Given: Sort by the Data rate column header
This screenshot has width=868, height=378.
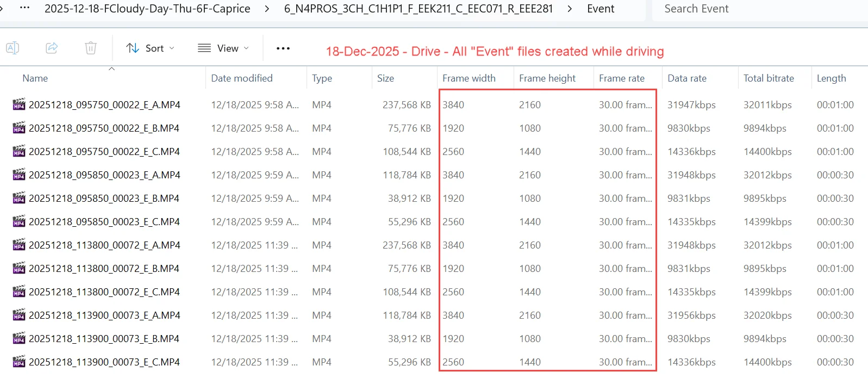Looking at the screenshot, I should tap(687, 78).
